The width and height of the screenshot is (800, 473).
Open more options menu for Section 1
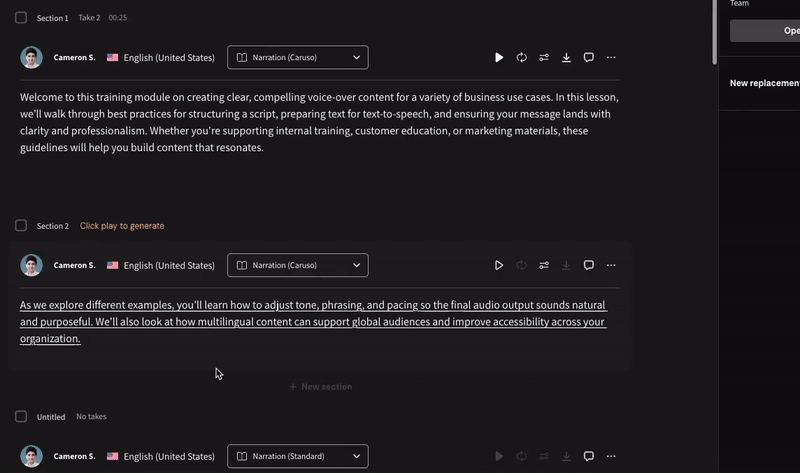pos(611,58)
